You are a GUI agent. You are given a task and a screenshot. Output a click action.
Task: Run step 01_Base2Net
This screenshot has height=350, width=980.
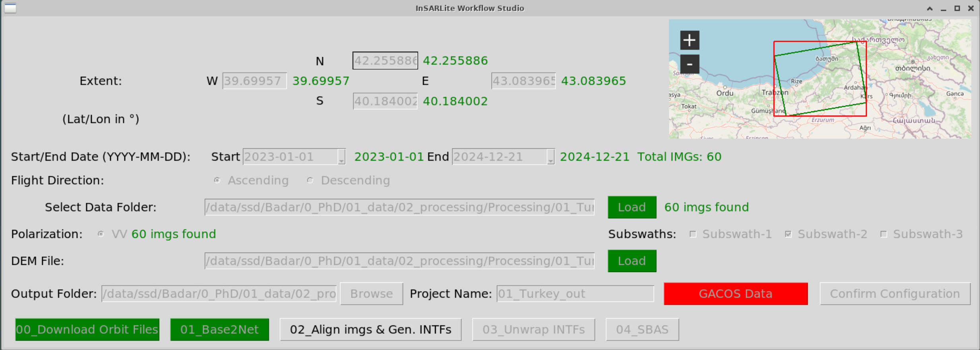220,330
